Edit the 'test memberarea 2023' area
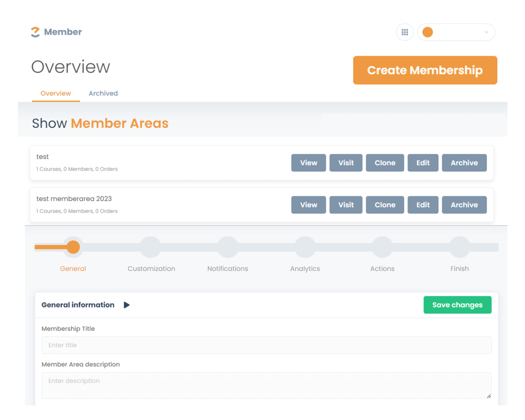 point(423,205)
